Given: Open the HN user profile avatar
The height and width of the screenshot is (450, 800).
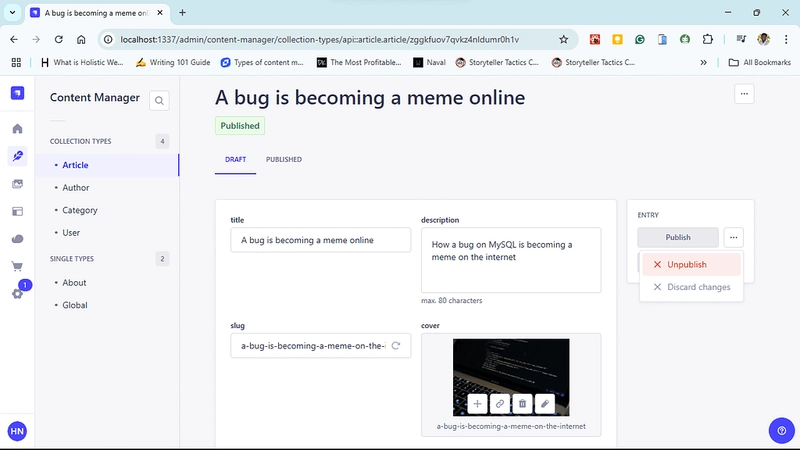Looking at the screenshot, I should 17,431.
